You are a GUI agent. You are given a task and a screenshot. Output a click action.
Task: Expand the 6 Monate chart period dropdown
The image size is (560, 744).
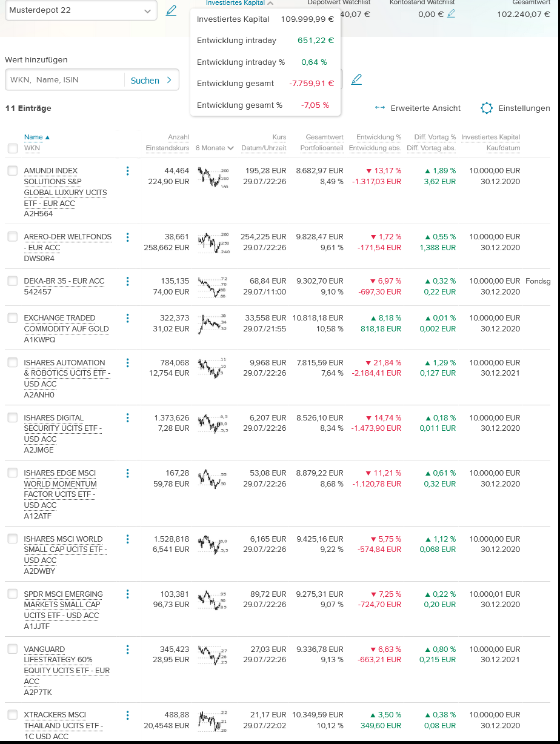pyautogui.click(x=215, y=148)
